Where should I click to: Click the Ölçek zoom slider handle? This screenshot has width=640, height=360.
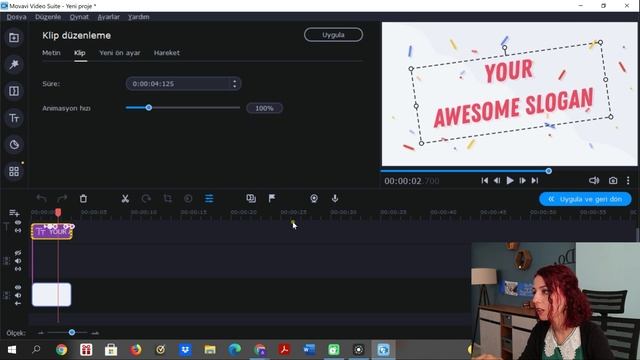72,333
